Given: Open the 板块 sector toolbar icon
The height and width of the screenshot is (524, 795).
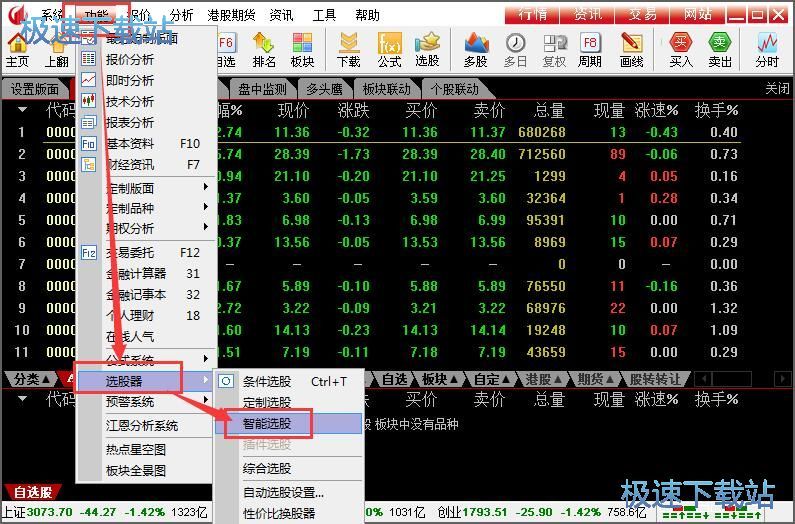Looking at the screenshot, I should (302, 50).
